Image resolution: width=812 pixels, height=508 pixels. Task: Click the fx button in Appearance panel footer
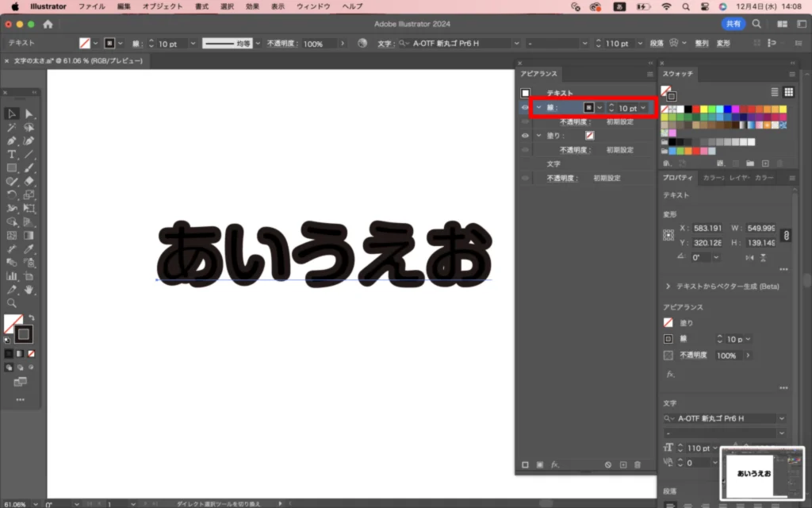(555, 464)
